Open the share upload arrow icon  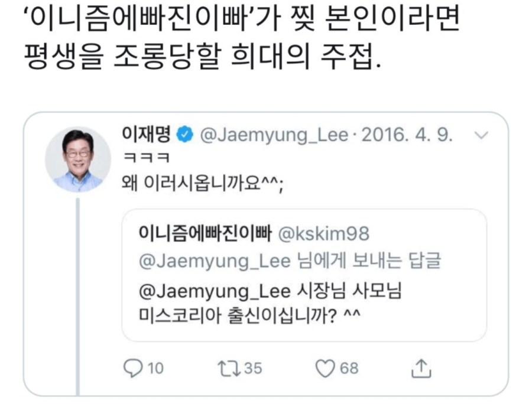[421, 368]
